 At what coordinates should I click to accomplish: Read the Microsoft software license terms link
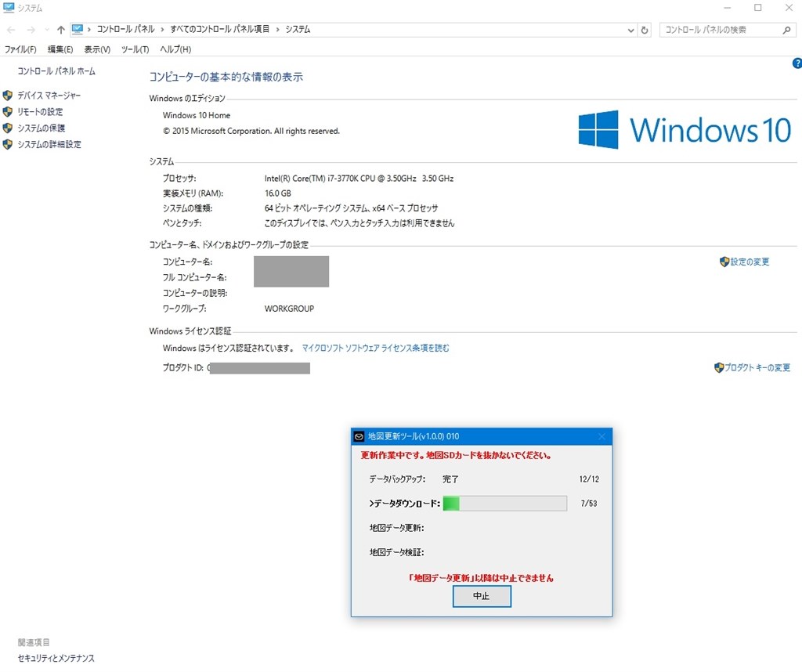(375, 349)
